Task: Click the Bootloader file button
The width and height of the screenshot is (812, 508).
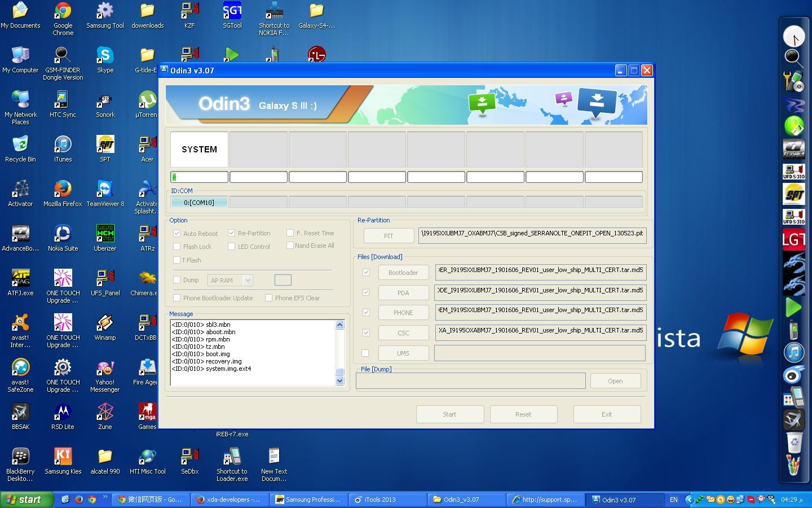Action: (x=403, y=273)
